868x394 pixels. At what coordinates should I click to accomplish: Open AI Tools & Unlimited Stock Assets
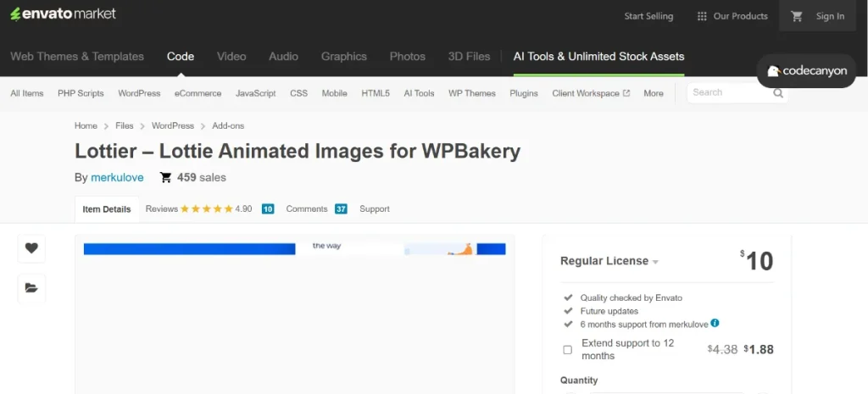(x=598, y=57)
